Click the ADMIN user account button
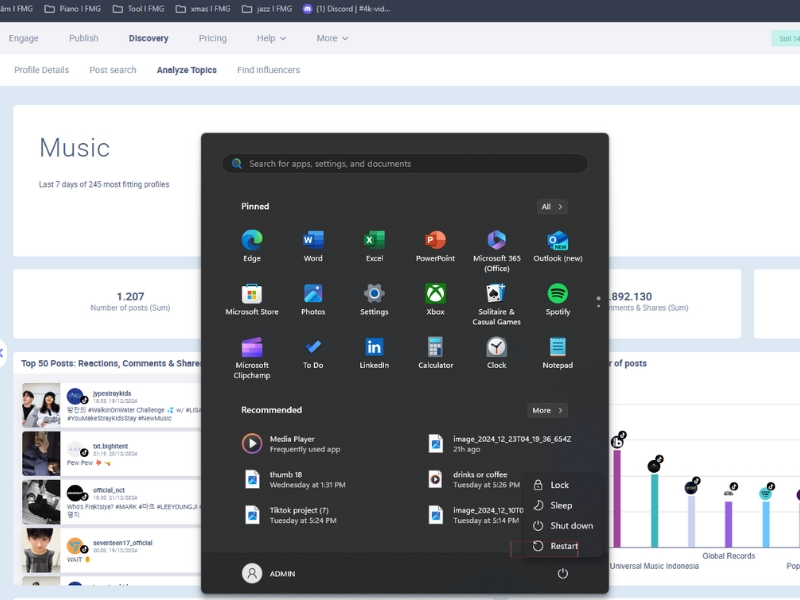Viewport: 800px width, 600px height. click(269, 573)
